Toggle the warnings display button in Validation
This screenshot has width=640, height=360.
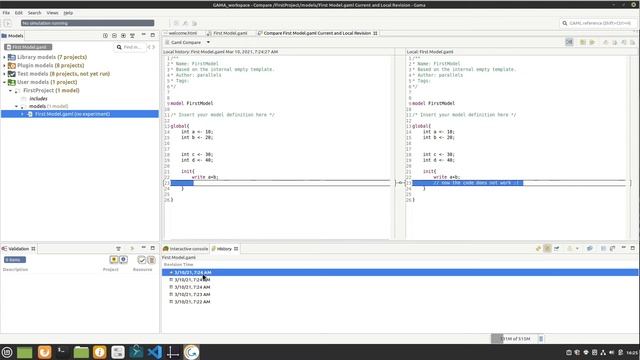click(114, 260)
